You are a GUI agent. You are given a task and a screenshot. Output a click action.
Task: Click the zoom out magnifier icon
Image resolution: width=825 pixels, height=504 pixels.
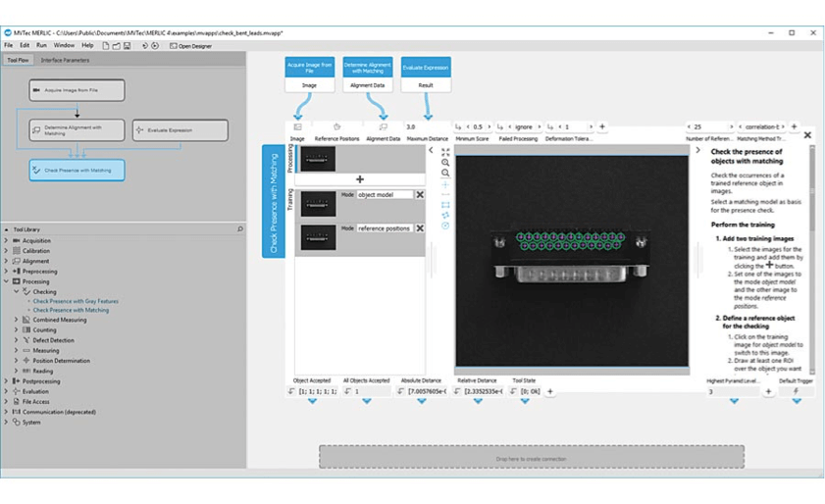tap(445, 174)
